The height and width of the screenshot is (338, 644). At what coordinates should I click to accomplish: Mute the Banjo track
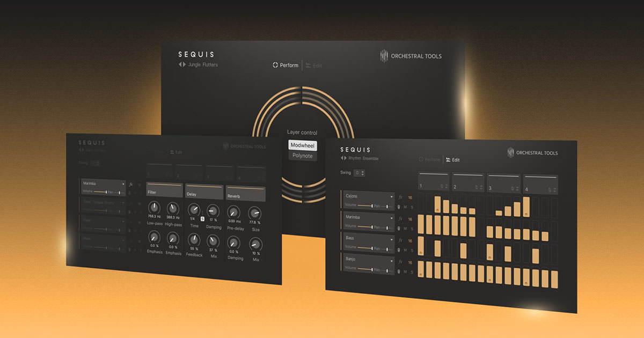406,271
